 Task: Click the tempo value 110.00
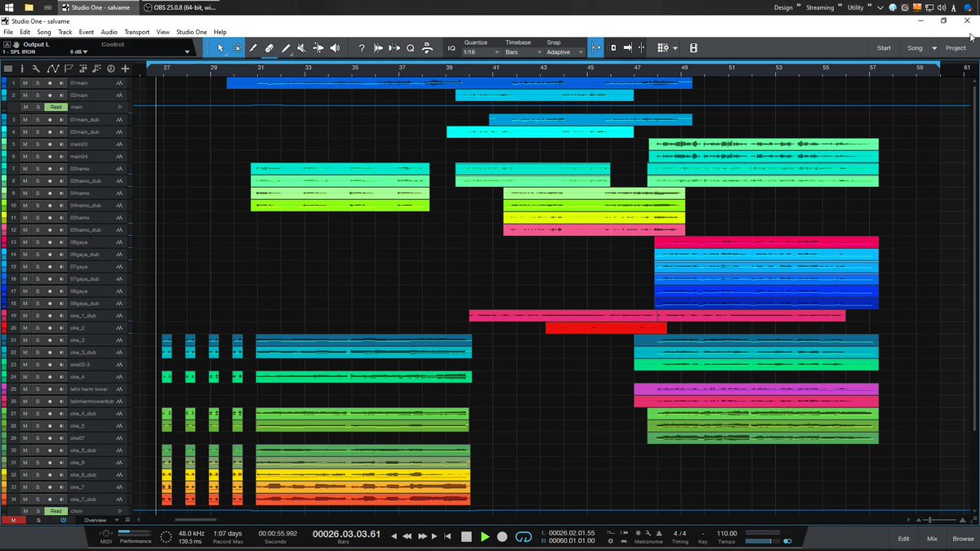(x=726, y=533)
